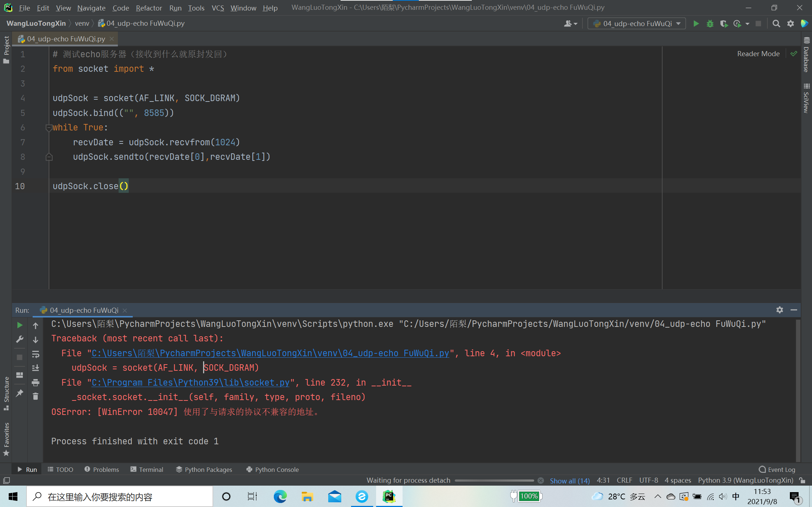Open File Explorer from the taskbar

pyautogui.click(x=307, y=496)
